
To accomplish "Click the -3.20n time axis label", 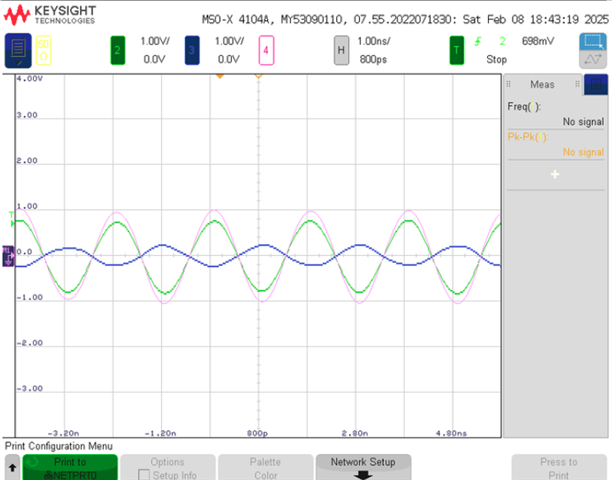I will (x=64, y=433).
